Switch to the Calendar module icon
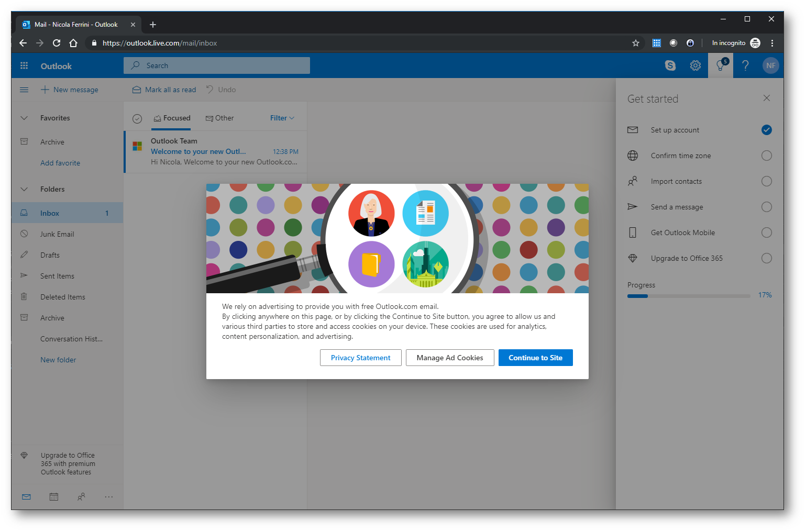The height and width of the screenshot is (532, 806). coord(54,496)
